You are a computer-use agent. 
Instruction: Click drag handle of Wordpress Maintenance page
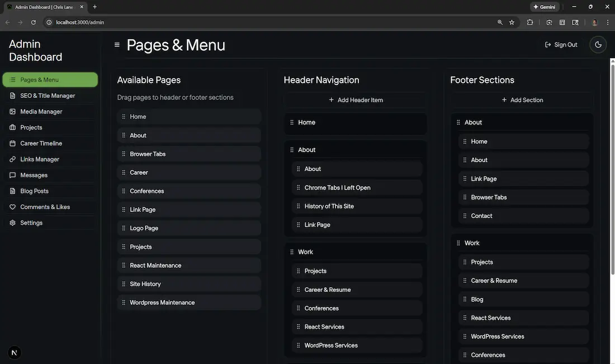[124, 302]
